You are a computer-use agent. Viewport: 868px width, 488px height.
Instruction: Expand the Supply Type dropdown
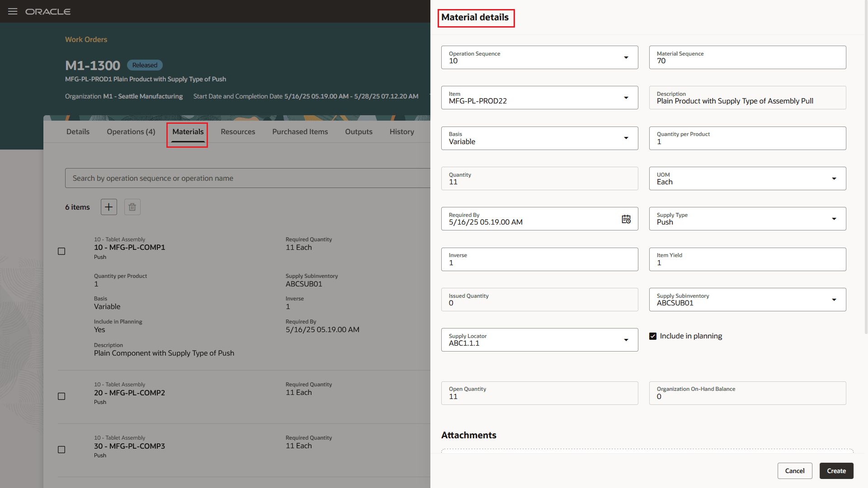(834, 219)
